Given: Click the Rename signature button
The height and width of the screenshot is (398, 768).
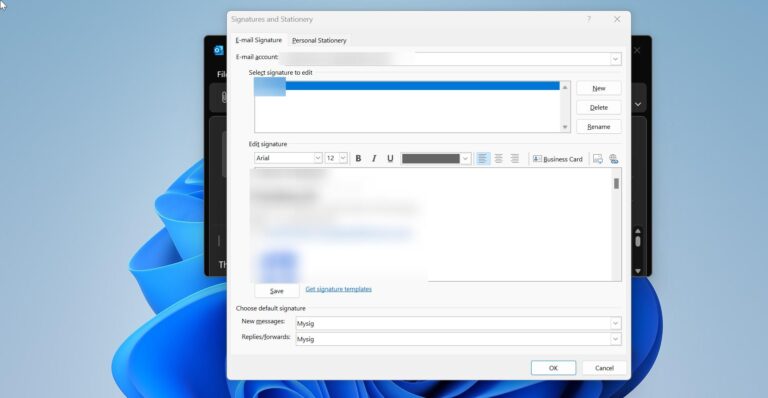Looking at the screenshot, I should click(x=599, y=126).
